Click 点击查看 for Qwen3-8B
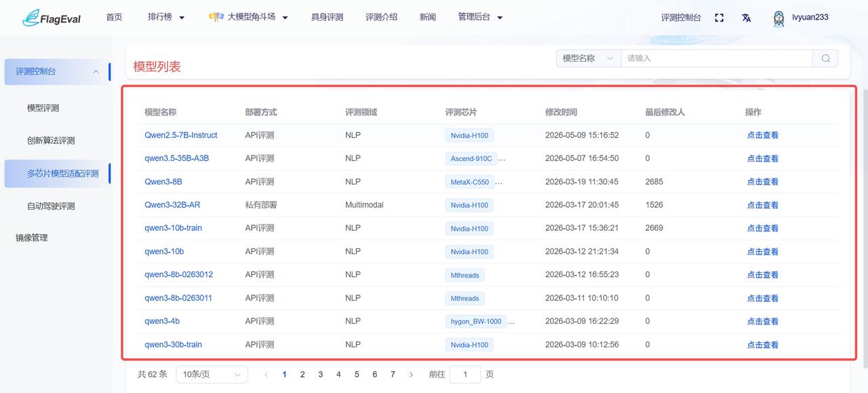 click(x=763, y=182)
